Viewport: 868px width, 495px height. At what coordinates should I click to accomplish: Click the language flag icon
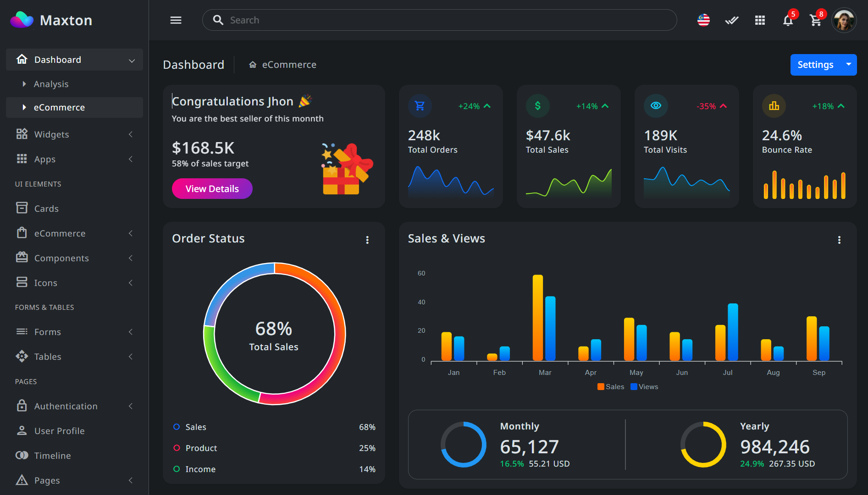pos(703,20)
